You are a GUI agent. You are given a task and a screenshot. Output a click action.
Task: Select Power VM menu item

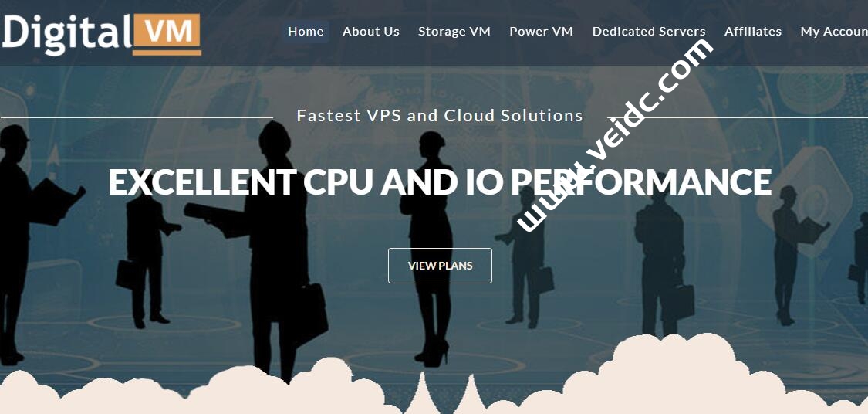pos(541,32)
